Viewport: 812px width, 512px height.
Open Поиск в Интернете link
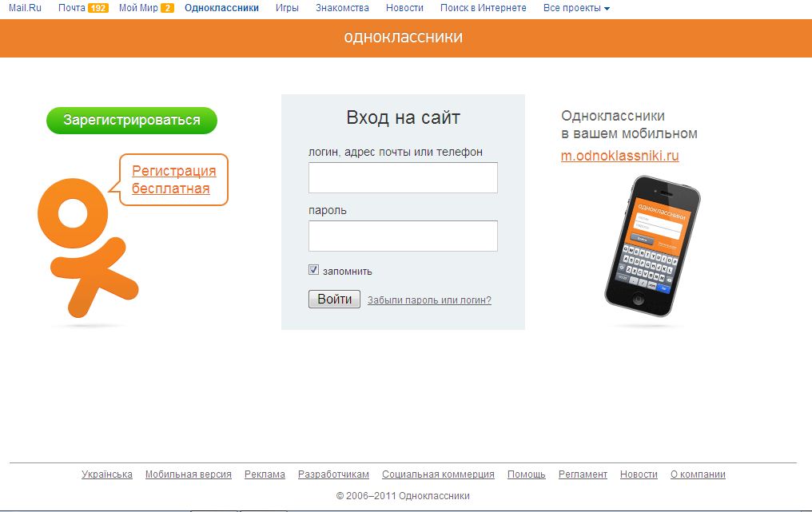tap(484, 8)
